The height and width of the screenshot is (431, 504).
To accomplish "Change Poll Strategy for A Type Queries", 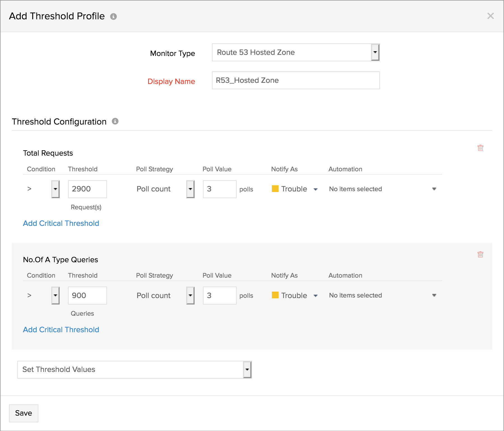I will click(x=190, y=296).
